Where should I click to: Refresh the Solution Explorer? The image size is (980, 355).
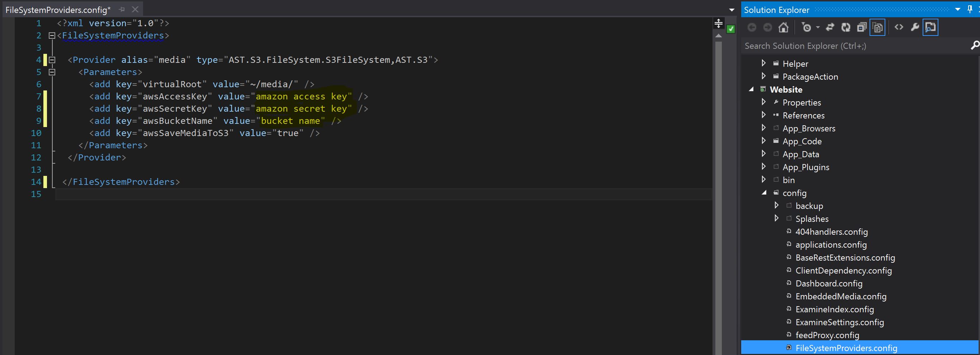pyautogui.click(x=846, y=27)
